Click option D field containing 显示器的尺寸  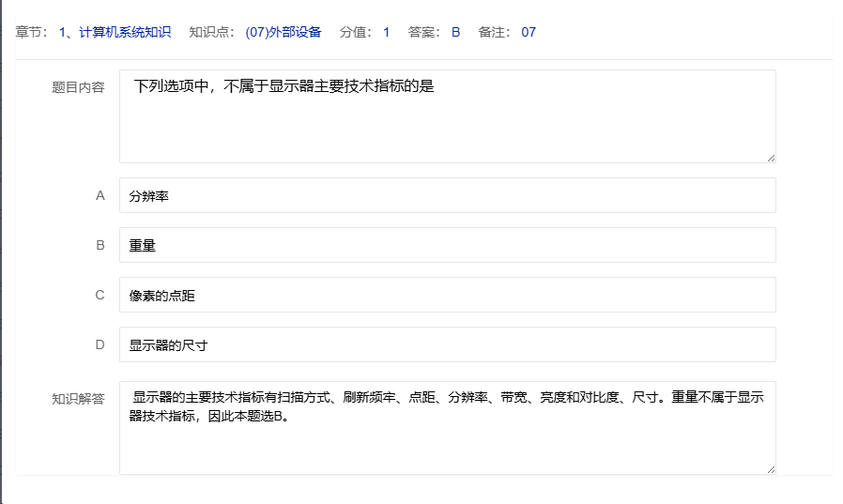coord(447,344)
